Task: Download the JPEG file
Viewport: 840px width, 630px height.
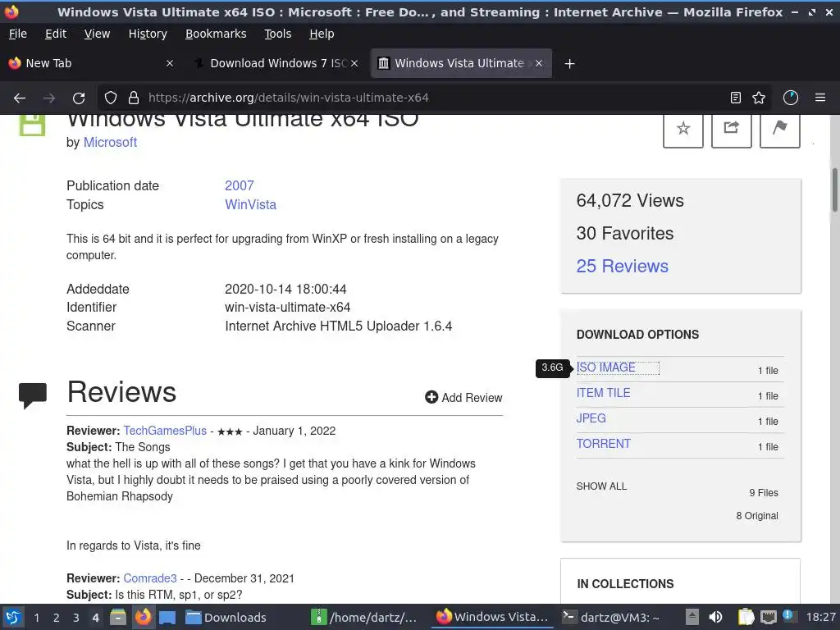Action: click(x=591, y=418)
